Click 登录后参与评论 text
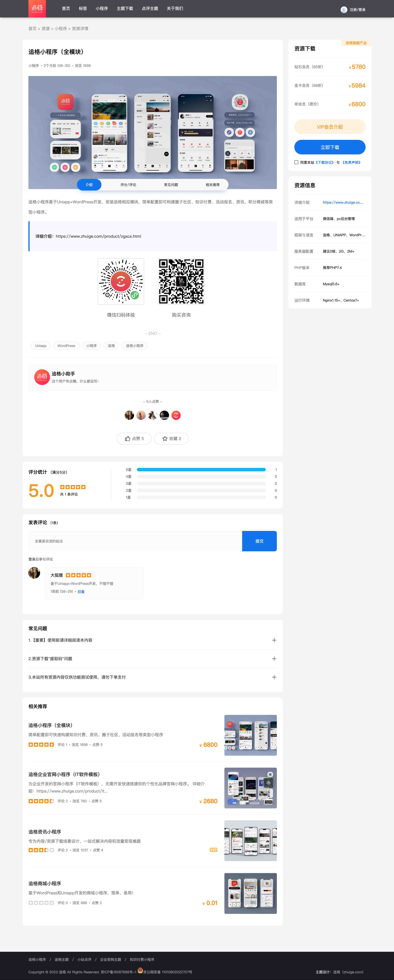394x980 pixels. [41, 559]
